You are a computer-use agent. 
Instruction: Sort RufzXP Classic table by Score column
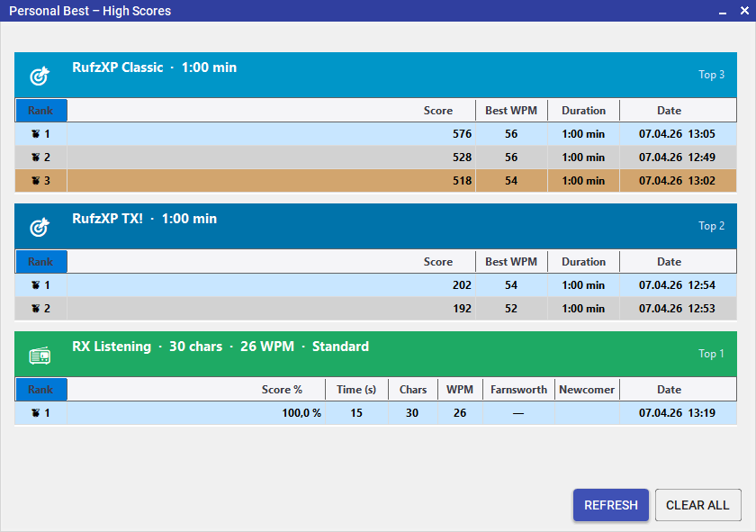tap(272, 111)
